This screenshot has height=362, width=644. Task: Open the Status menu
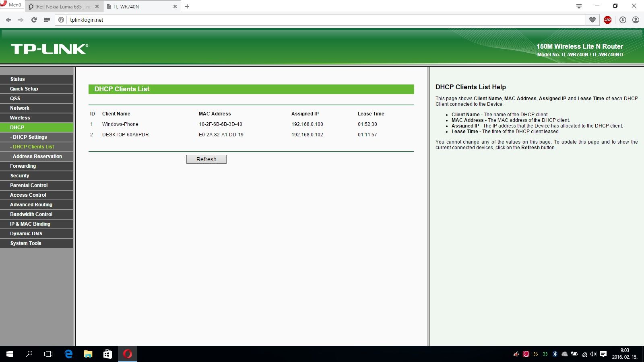pos(37,79)
